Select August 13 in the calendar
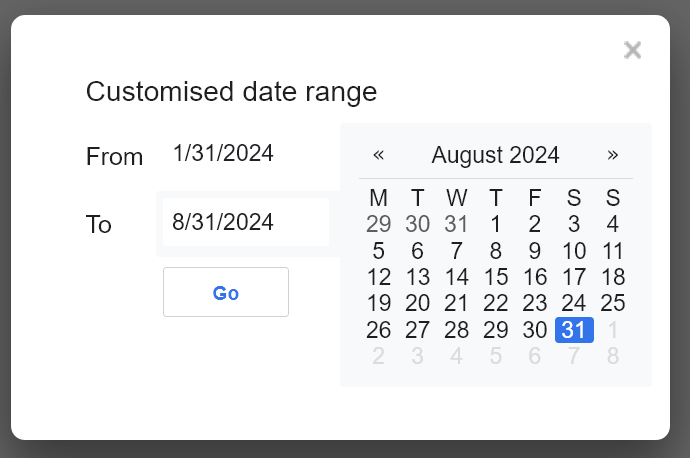The height and width of the screenshot is (458, 690). point(418,277)
